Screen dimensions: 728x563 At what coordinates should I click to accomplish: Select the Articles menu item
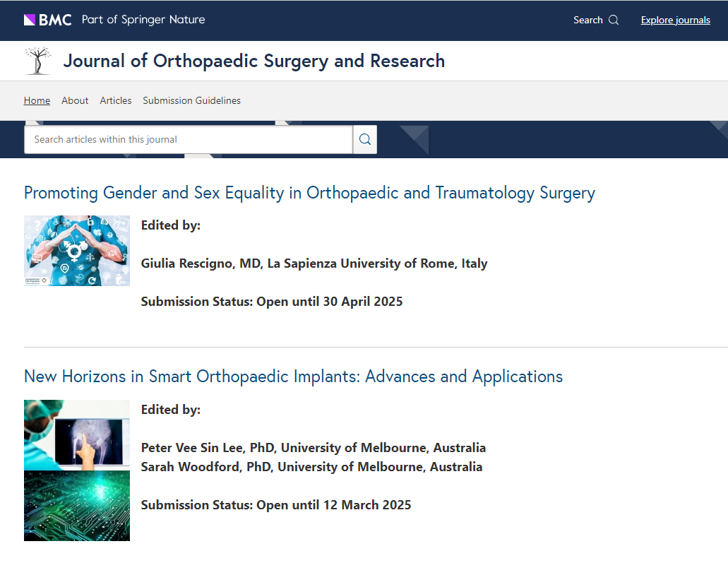pyautogui.click(x=116, y=100)
